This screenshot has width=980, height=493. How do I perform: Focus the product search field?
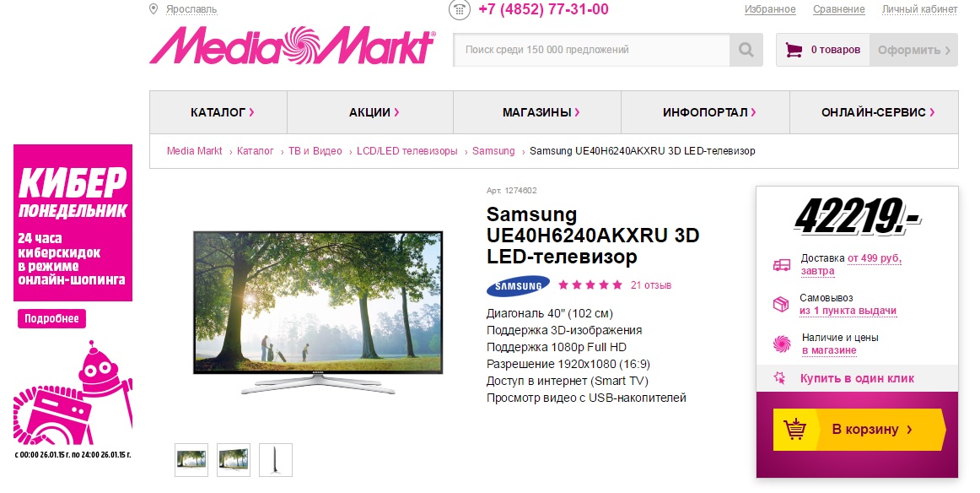pos(591,50)
